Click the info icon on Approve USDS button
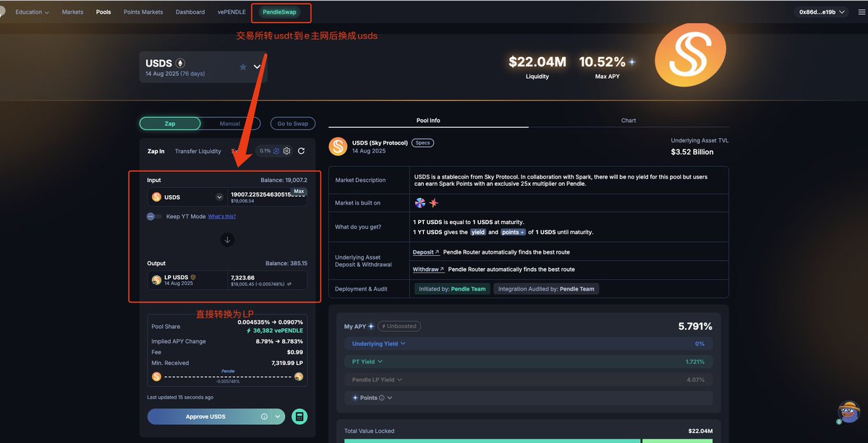The height and width of the screenshot is (443, 868). pos(264,417)
